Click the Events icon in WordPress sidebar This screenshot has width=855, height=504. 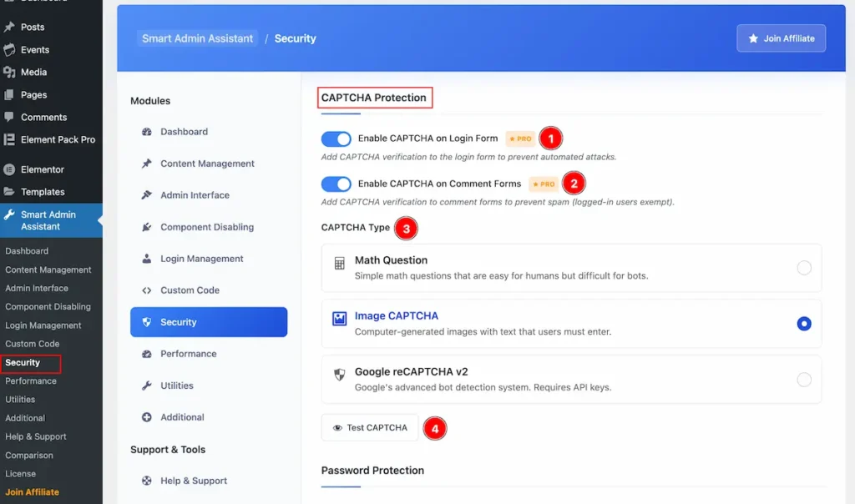[x=9, y=49]
